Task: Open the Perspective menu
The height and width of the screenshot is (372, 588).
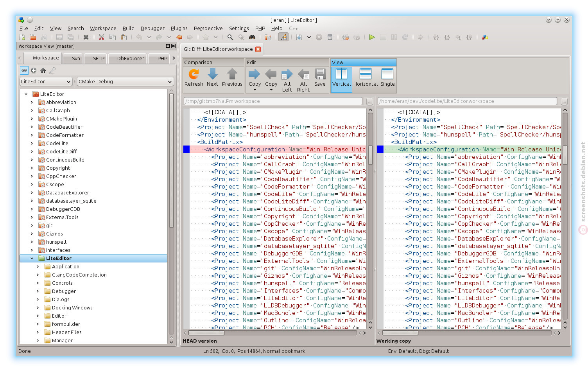Action: (x=208, y=29)
